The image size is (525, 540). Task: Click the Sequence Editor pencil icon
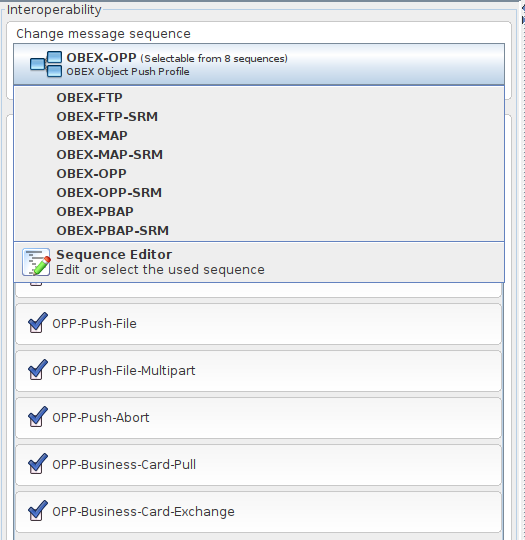pos(36,262)
